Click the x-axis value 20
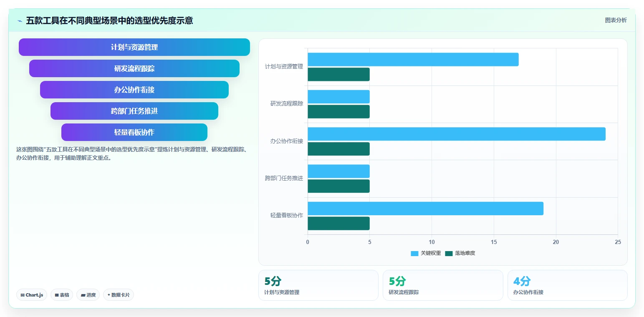Viewport: 644px width, 317px height. point(556,242)
